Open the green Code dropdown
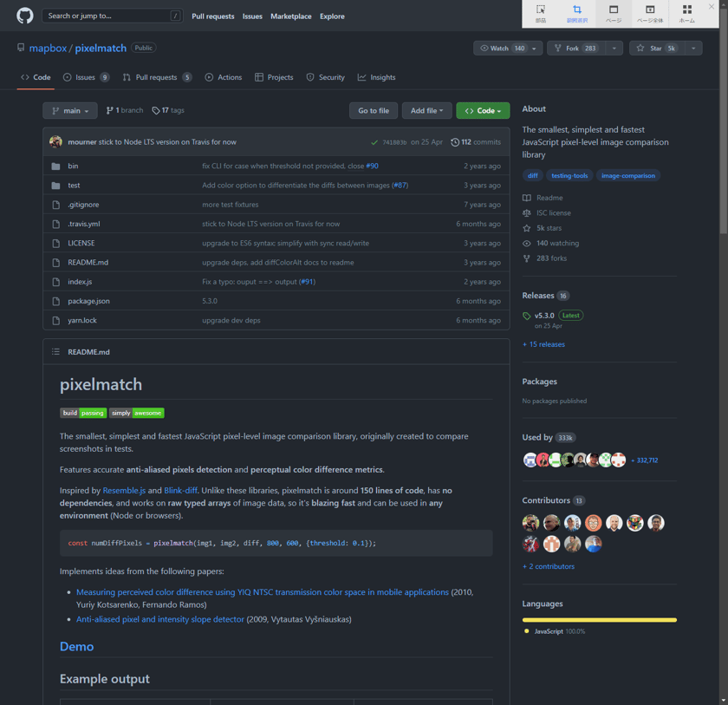This screenshot has height=705, width=728. pyautogui.click(x=483, y=110)
